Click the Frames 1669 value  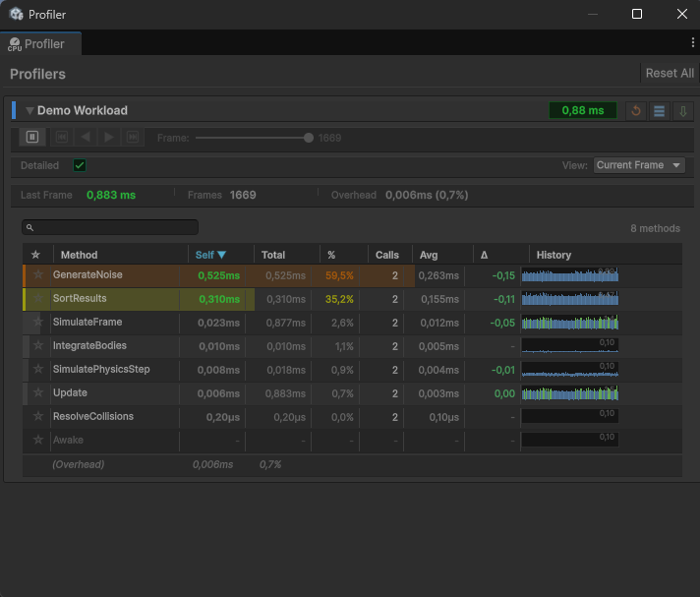click(243, 195)
